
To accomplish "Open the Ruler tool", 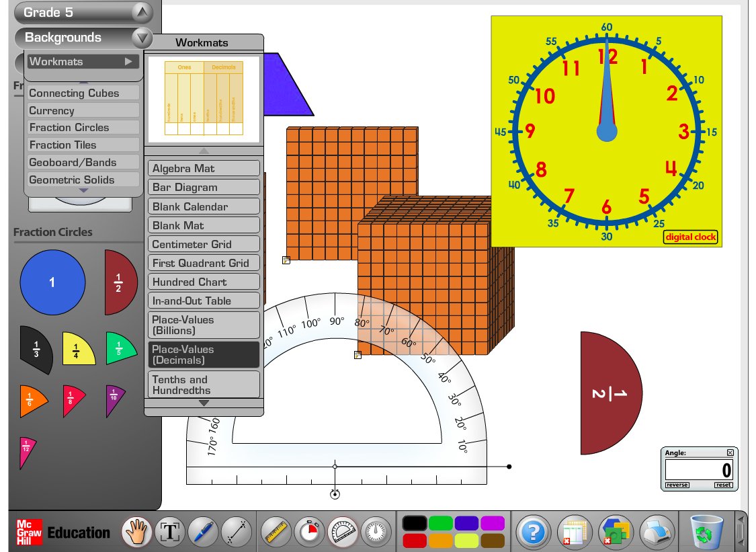I will 276,531.
